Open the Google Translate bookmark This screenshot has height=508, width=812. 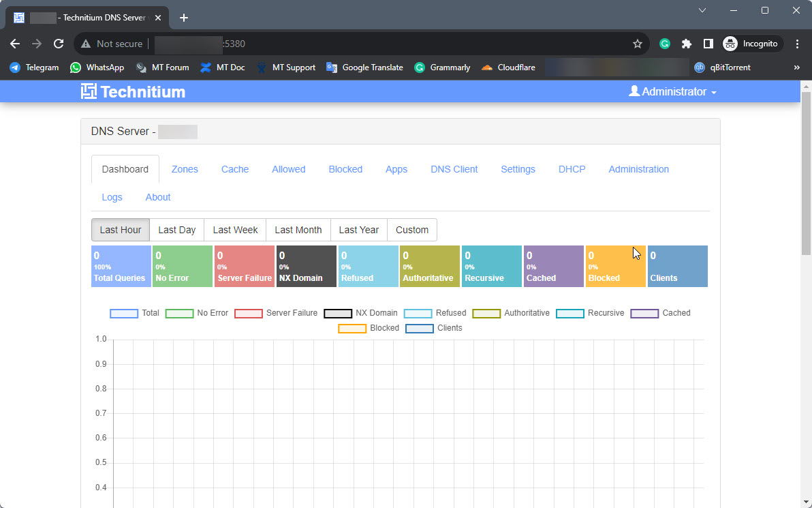[364, 68]
